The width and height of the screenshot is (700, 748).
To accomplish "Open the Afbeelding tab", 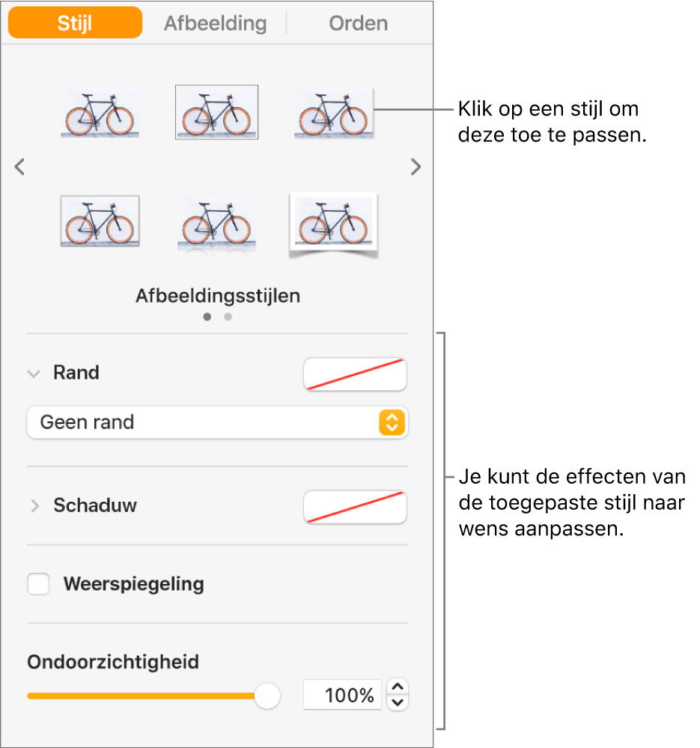I will coord(215,22).
